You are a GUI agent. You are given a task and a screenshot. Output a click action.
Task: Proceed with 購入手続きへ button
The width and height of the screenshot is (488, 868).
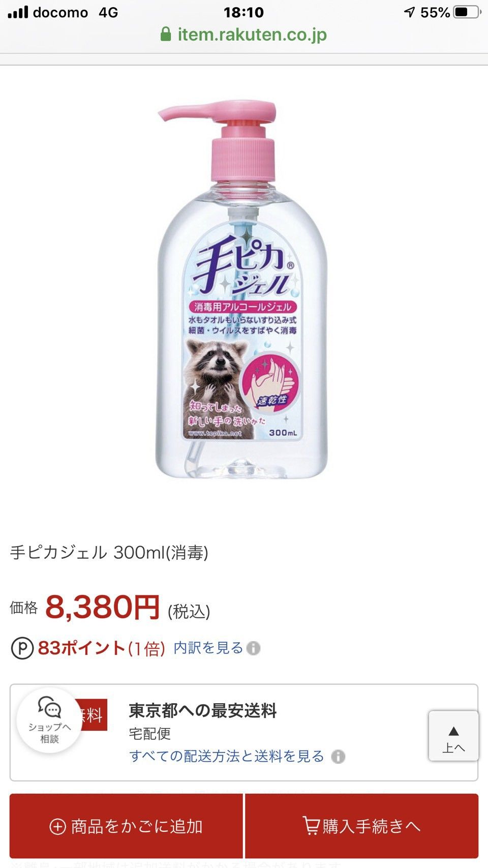(362, 826)
